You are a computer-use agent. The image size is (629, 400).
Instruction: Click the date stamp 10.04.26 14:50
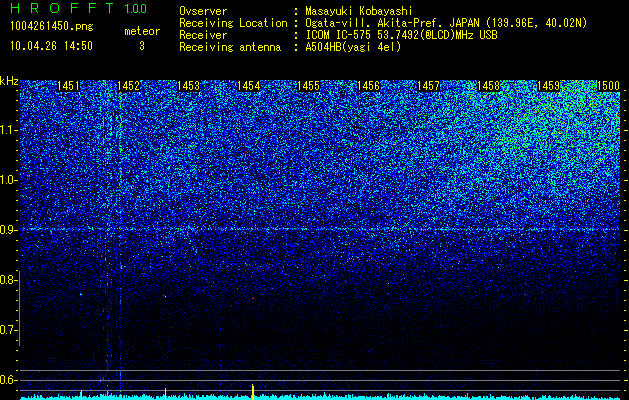click(51, 46)
